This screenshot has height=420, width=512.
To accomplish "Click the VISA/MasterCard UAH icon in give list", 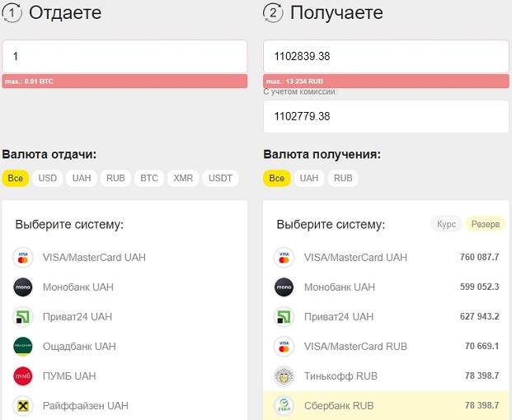I will (23, 258).
